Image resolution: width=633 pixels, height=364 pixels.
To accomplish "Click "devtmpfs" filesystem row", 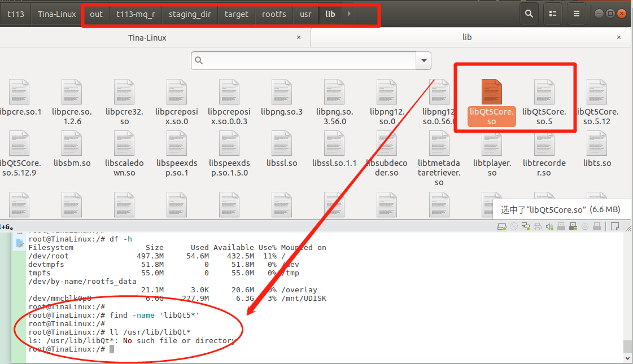I will 164,264.
